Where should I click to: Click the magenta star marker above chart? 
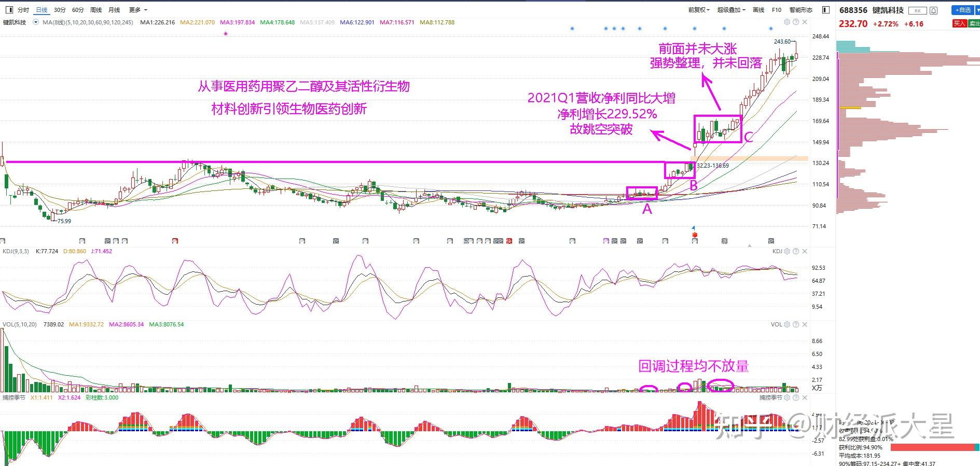(226, 33)
